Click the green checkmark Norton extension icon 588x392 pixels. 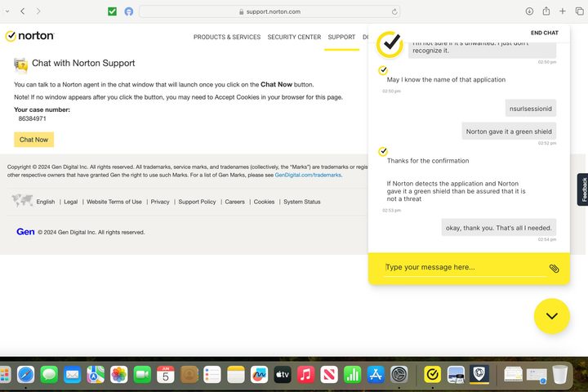click(112, 11)
